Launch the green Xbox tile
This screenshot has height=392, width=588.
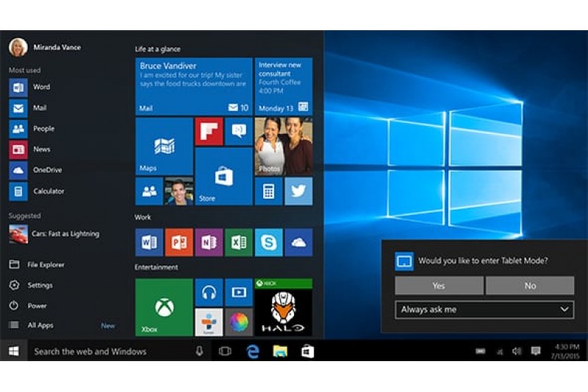pos(164,307)
